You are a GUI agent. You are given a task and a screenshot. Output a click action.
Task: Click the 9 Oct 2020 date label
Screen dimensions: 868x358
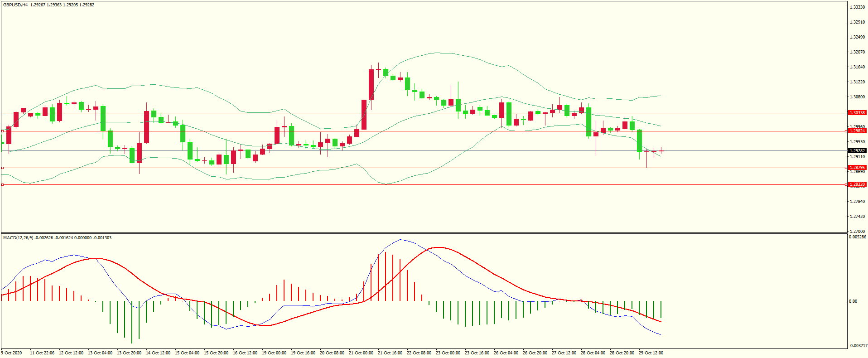click(11, 353)
